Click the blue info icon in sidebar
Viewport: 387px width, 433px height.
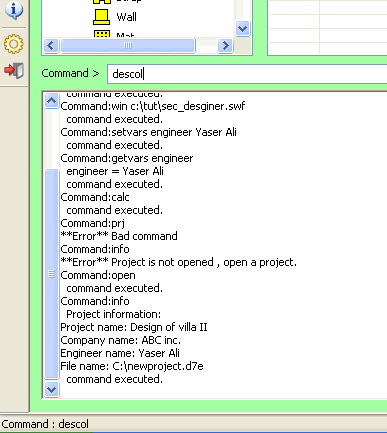(14, 10)
